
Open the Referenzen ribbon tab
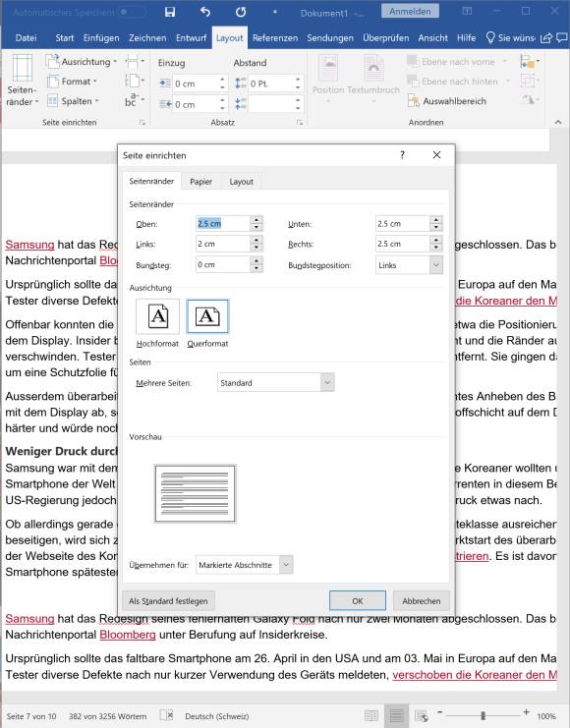(x=275, y=38)
